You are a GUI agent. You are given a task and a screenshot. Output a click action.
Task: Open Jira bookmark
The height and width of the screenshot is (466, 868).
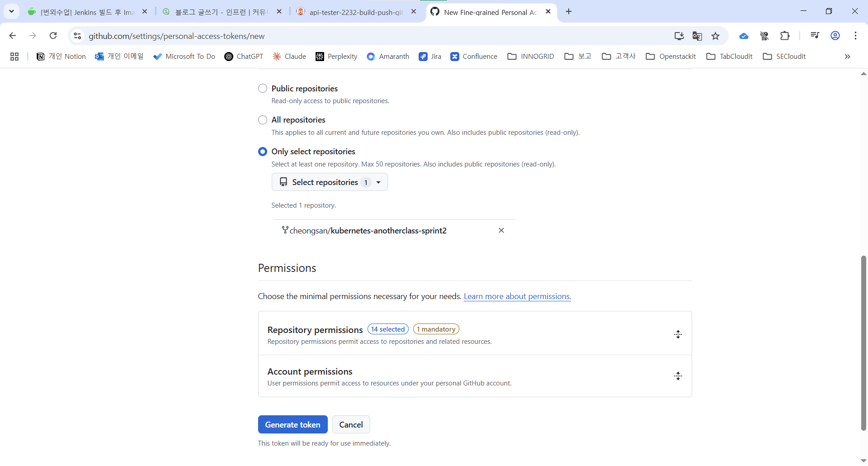(x=430, y=57)
